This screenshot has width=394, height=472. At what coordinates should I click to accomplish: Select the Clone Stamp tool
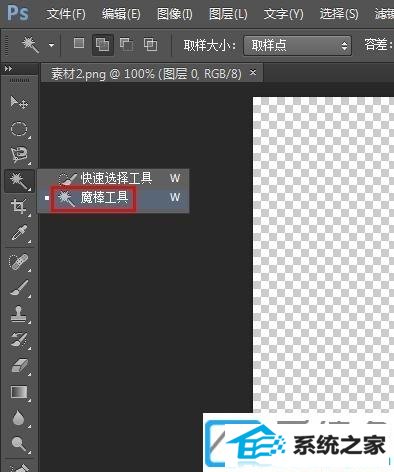click(x=19, y=314)
